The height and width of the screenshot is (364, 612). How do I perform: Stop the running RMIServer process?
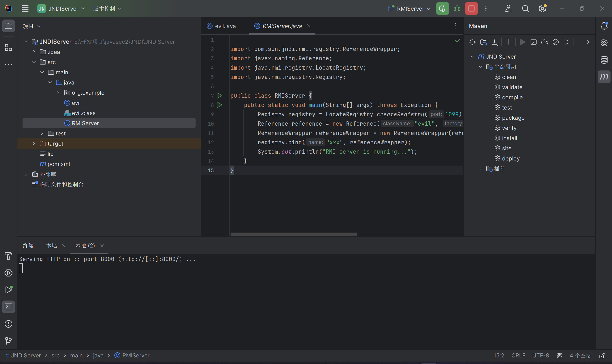point(471,8)
